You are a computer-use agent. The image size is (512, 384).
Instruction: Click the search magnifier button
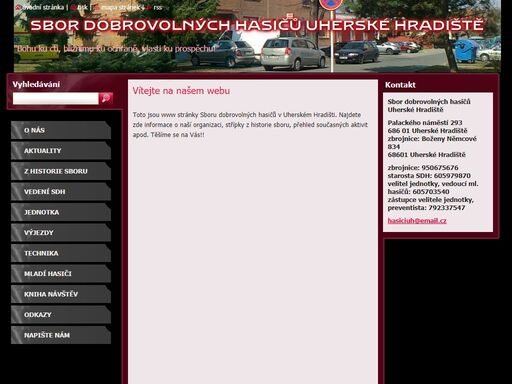(106, 98)
